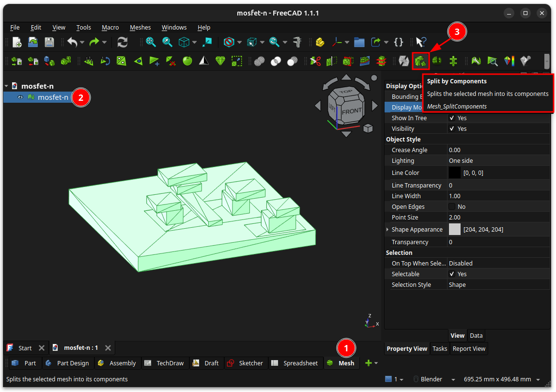The image size is (556, 392).
Task: Harmonize the mesh normals
Action: coord(89,62)
